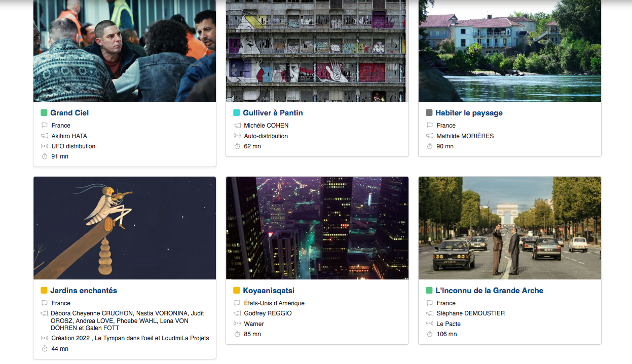
Task: Click the broadcast icon beside Le Pacte
Action: coord(429,324)
